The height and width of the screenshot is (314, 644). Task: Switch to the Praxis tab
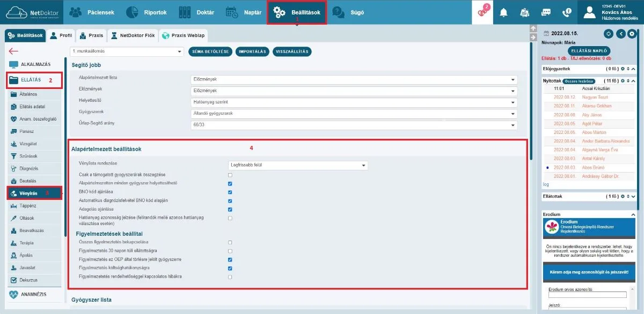coord(91,35)
